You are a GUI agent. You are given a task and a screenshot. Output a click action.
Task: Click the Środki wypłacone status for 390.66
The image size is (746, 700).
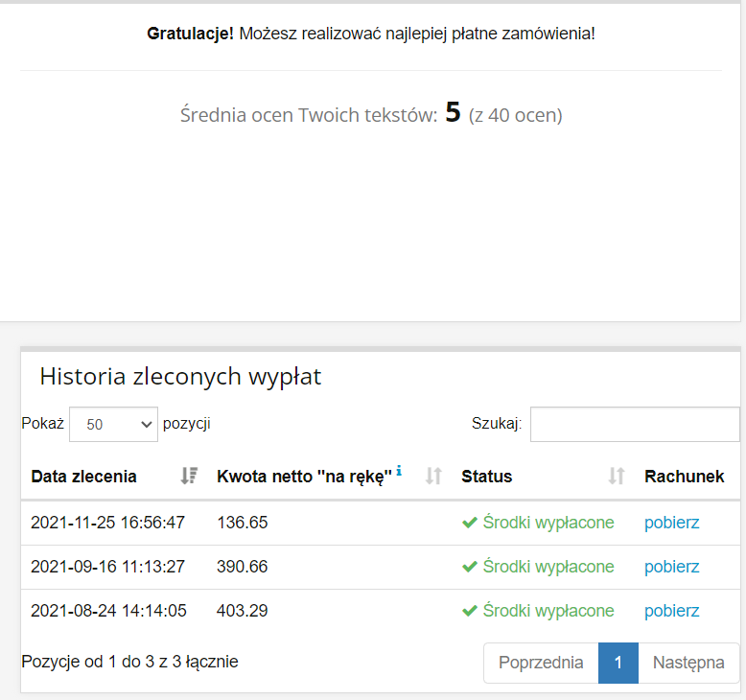pyautogui.click(x=548, y=567)
